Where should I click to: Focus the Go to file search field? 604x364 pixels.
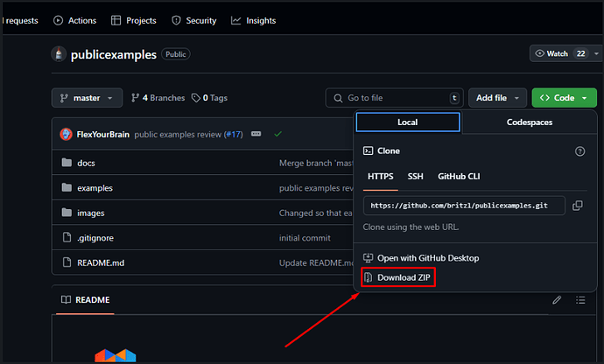(395, 98)
